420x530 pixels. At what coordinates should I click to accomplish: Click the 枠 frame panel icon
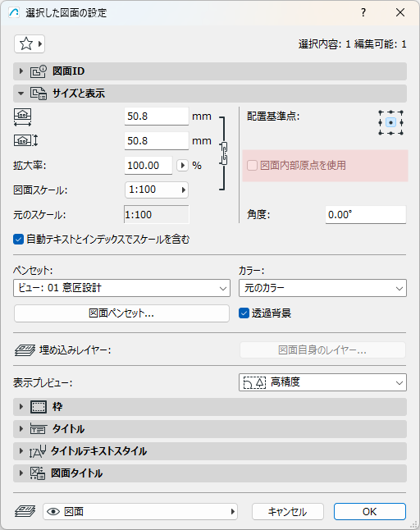pyautogui.click(x=39, y=407)
